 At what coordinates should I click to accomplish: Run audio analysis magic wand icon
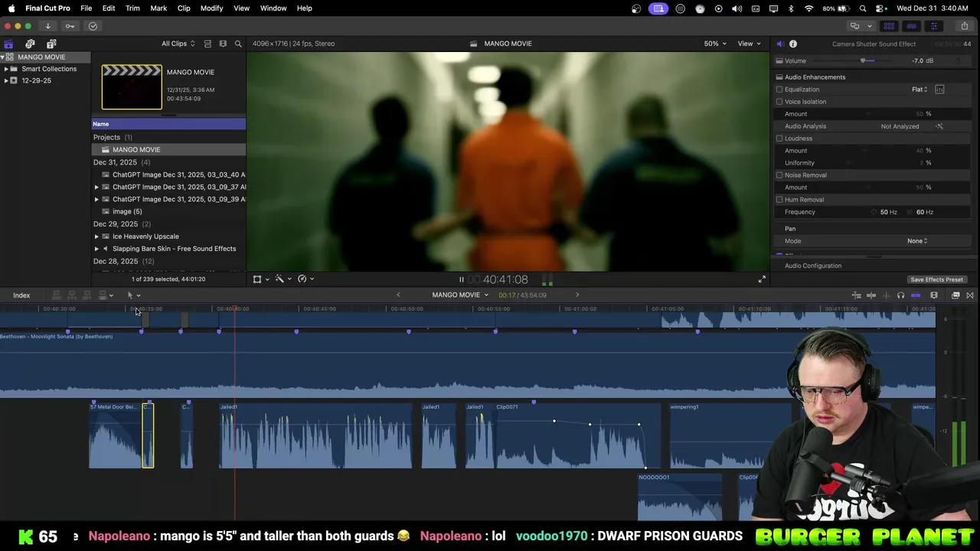(939, 126)
